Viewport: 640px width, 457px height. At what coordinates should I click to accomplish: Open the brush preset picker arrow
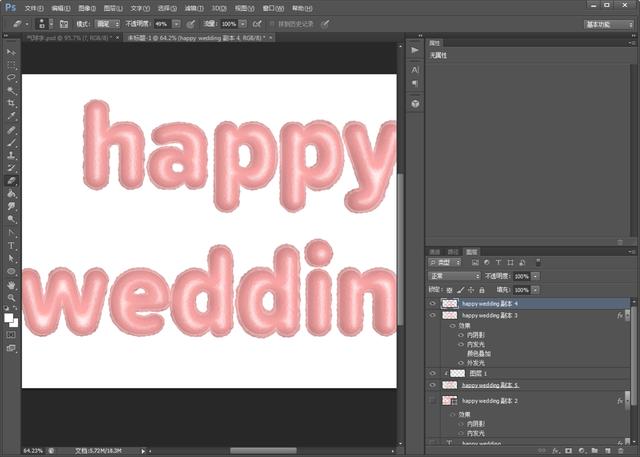51,24
